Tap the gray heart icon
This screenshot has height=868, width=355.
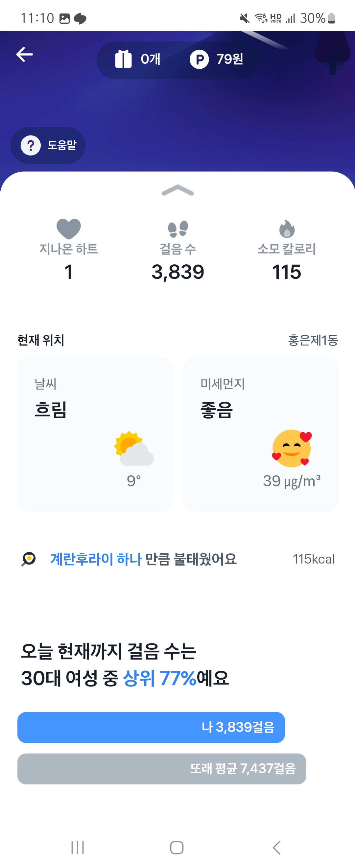tap(69, 229)
